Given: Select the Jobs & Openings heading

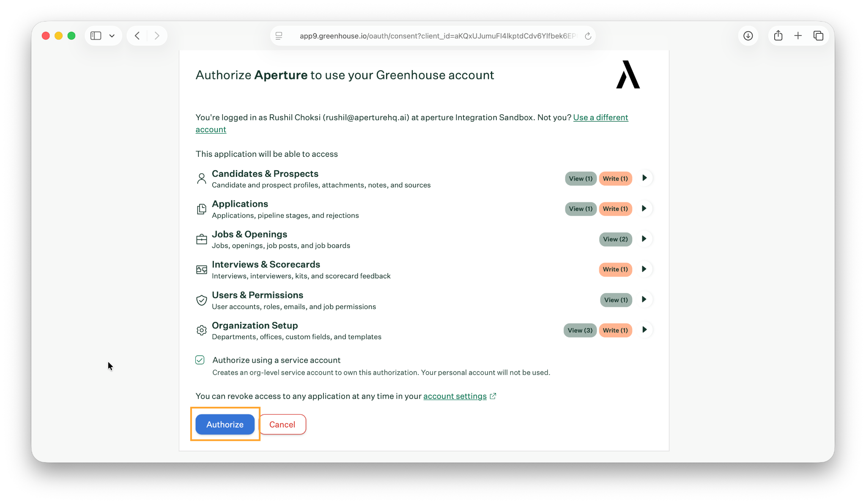Looking at the screenshot, I should (x=249, y=234).
